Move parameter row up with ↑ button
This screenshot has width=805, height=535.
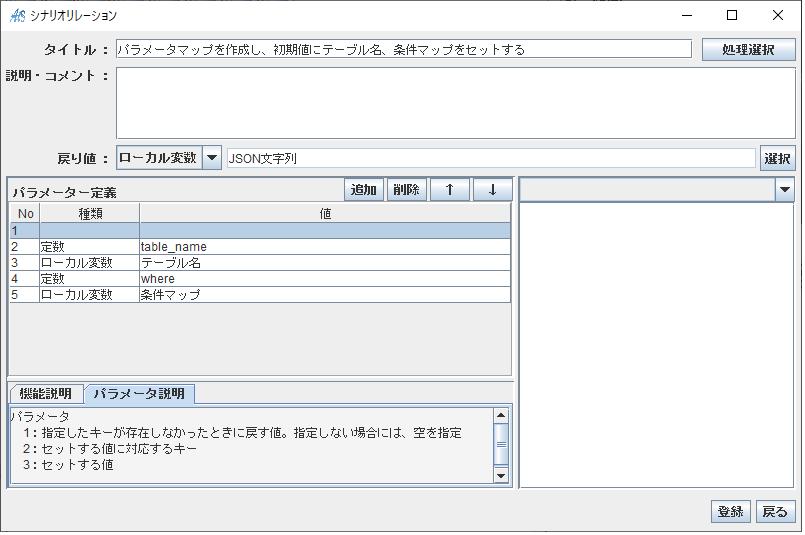449,189
